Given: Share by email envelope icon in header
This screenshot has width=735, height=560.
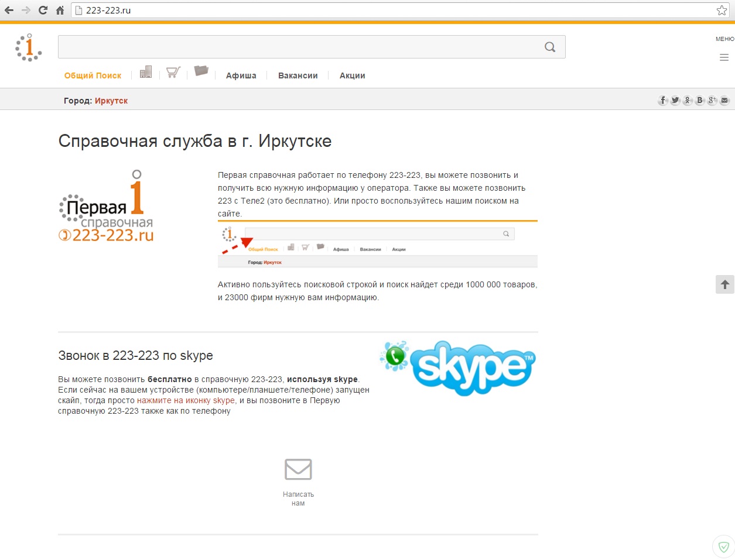Looking at the screenshot, I should (x=724, y=100).
